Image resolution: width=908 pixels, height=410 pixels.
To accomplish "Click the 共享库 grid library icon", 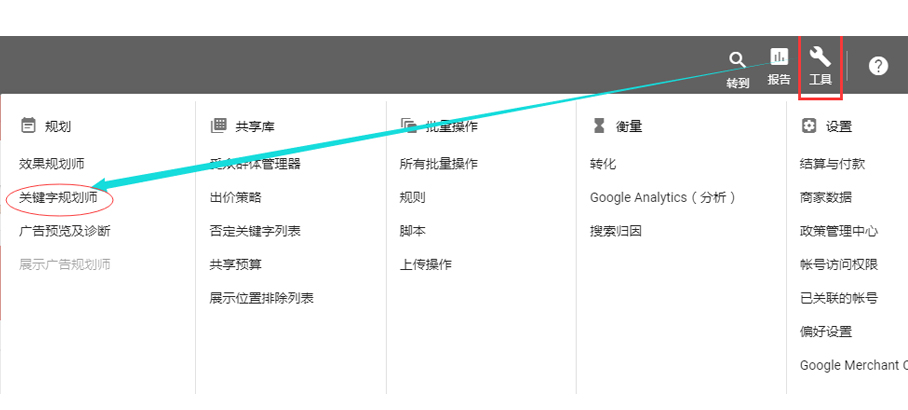I will click(x=218, y=126).
